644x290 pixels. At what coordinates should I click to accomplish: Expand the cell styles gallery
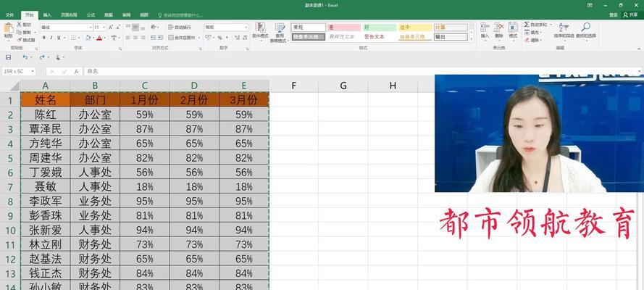coord(471,39)
